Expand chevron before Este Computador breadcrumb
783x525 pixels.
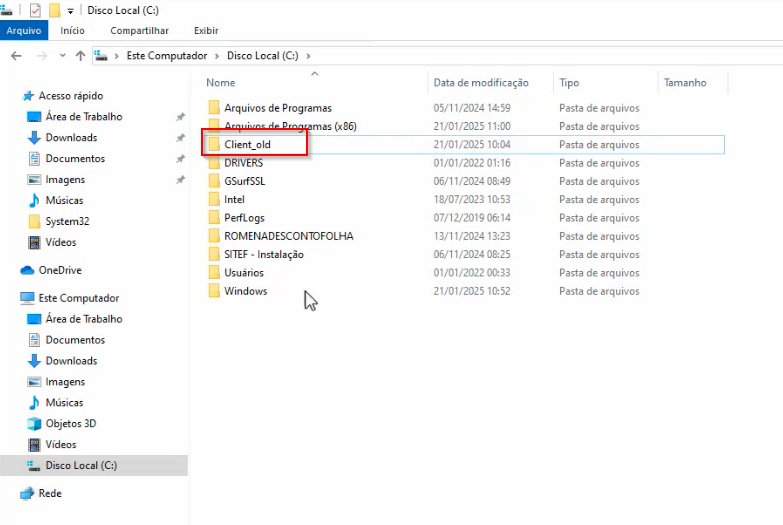(x=116, y=56)
